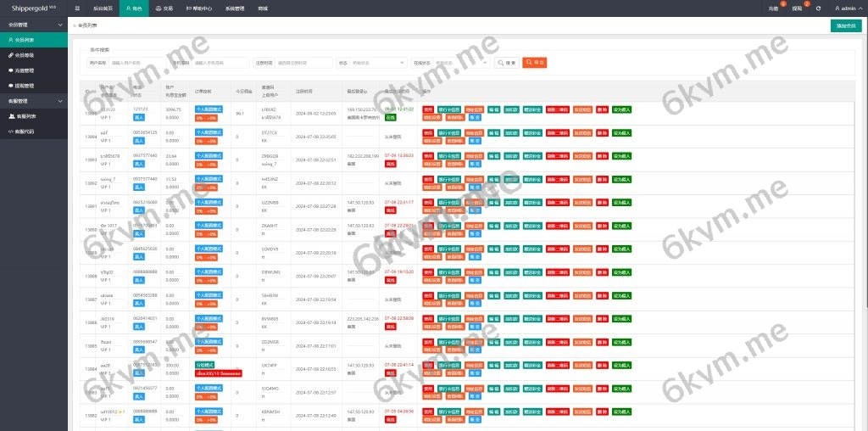Go to 后台首页 in top navigation
Screen dimensions: 868x431
pyautogui.click(x=102, y=8)
